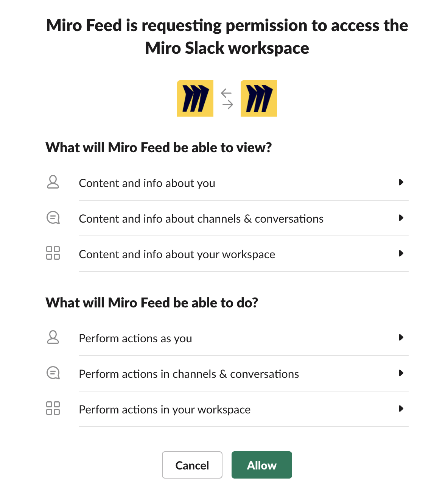Expand arrow for channels & conversations content
The height and width of the screenshot is (499, 448).
coord(401,218)
